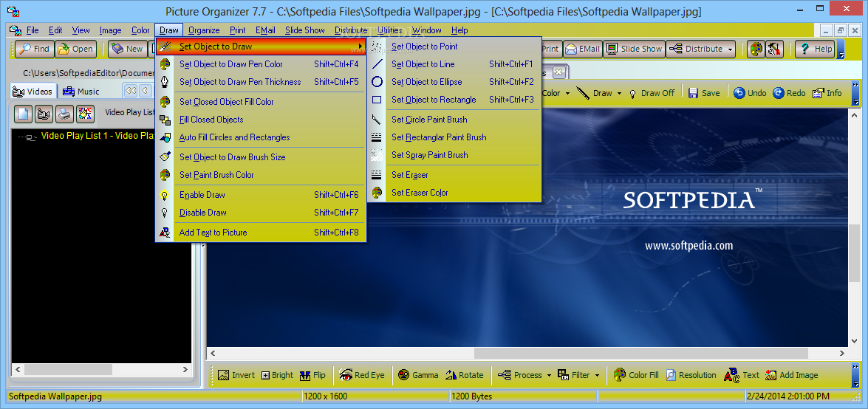
Task: Click the color palette toolbar icon next to Distribute
Action: [x=755, y=49]
